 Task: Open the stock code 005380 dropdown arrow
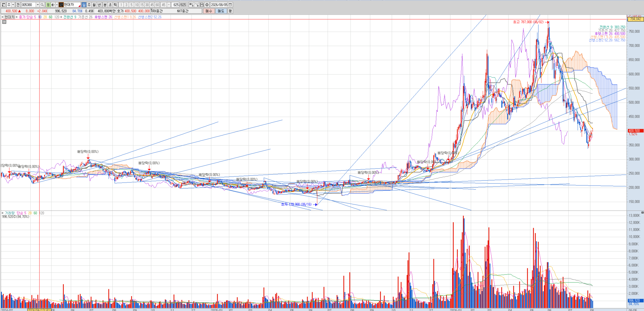pos(37,5)
